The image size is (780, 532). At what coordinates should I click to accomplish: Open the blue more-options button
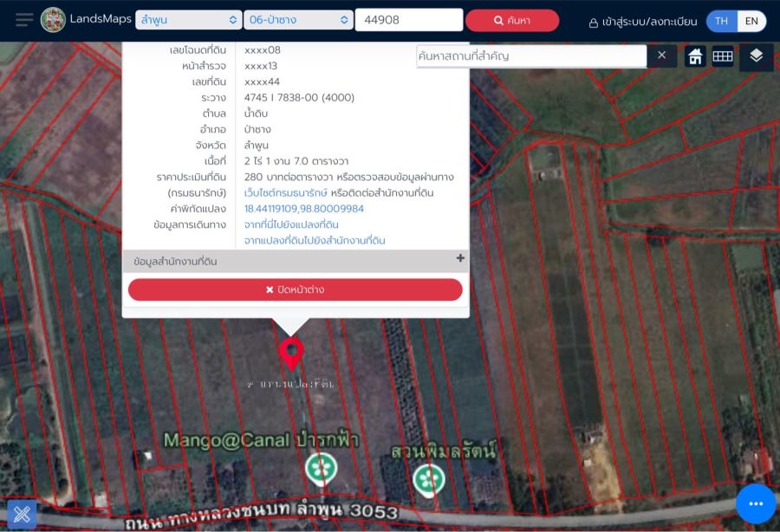[756, 503]
